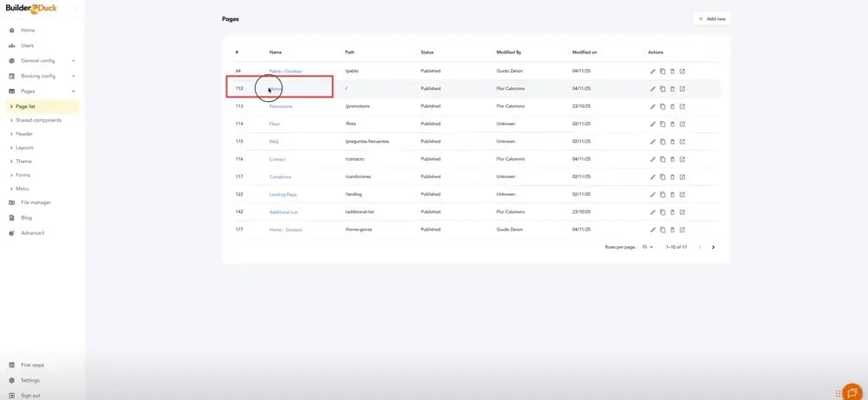This screenshot has height=400, width=868.
Task: Open the Floot page name link
Action: (x=274, y=124)
